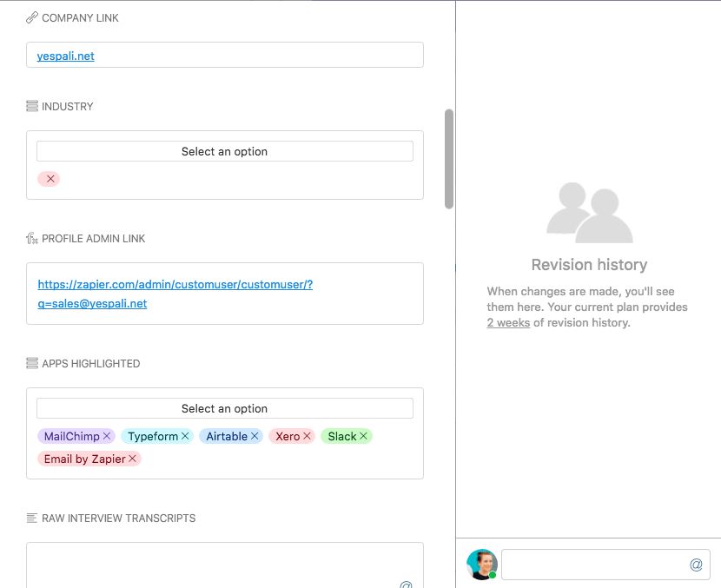Open the yespali.net company link
The image size is (721, 588).
[65, 56]
